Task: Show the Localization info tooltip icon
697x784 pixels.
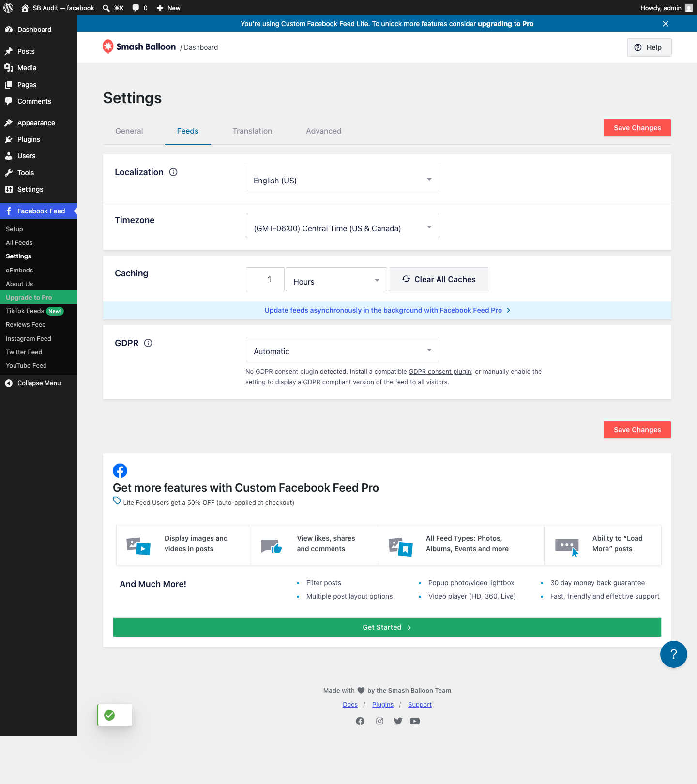Action: pos(173,172)
